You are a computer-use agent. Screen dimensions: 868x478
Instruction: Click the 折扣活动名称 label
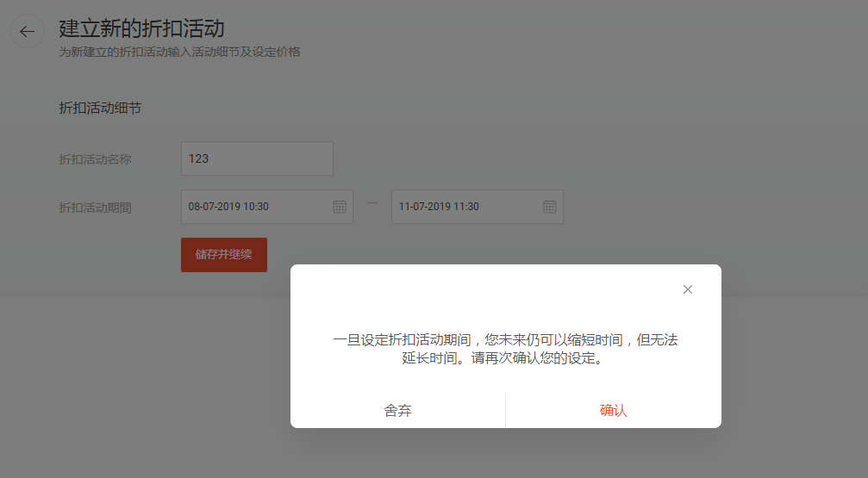(x=95, y=159)
